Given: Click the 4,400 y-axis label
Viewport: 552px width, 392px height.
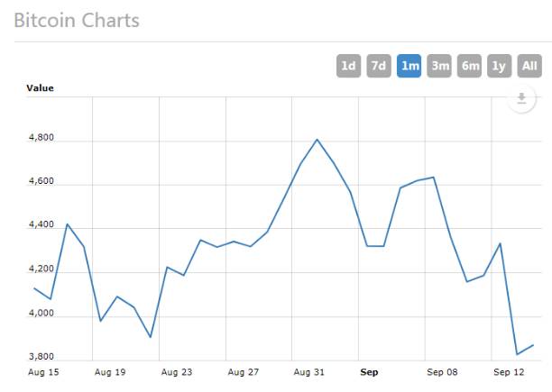Looking at the screenshot, I should coord(41,224).
